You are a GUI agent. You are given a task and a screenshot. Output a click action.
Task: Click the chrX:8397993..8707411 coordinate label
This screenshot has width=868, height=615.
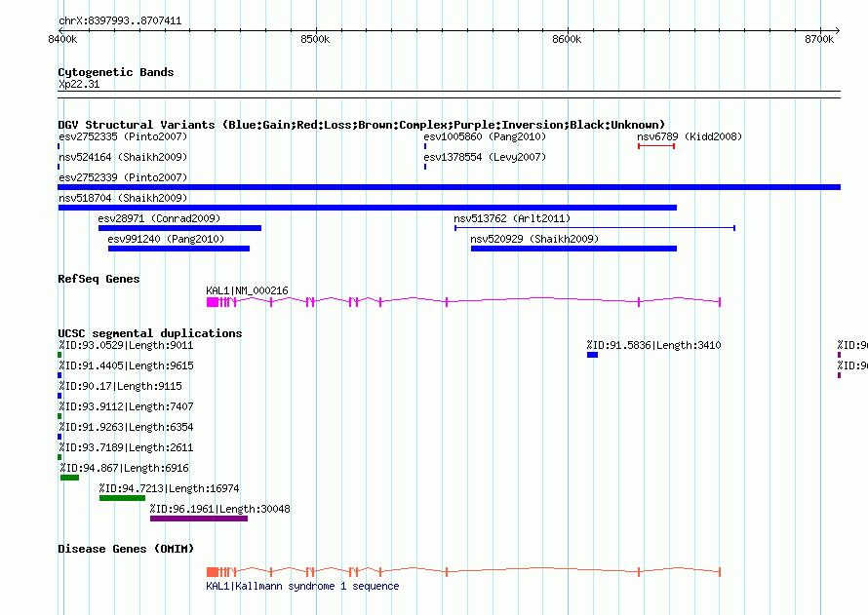120,20
